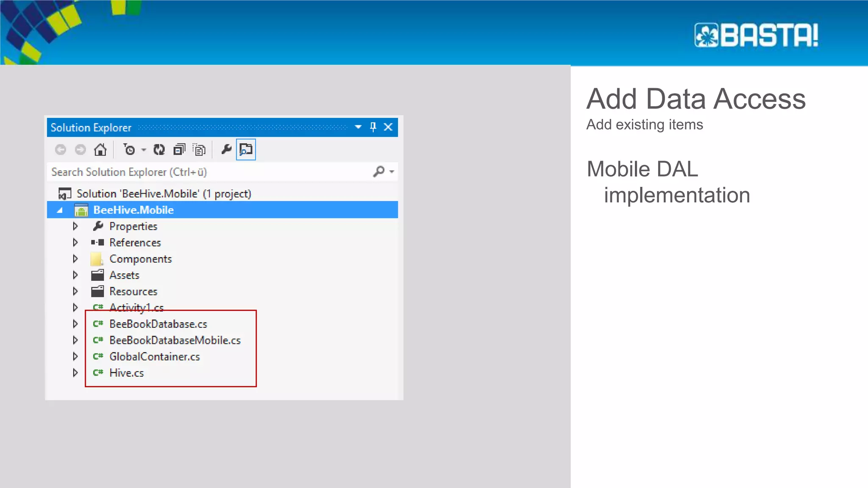Screen dimensions: 868x488
Task: Select the Resources folder
Action: click(x=133, y=291)
